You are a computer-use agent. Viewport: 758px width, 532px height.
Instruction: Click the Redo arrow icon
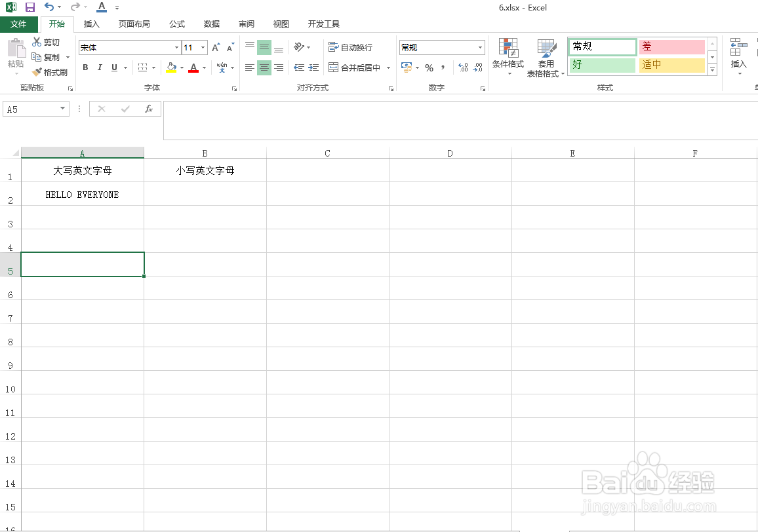[75, 7]
